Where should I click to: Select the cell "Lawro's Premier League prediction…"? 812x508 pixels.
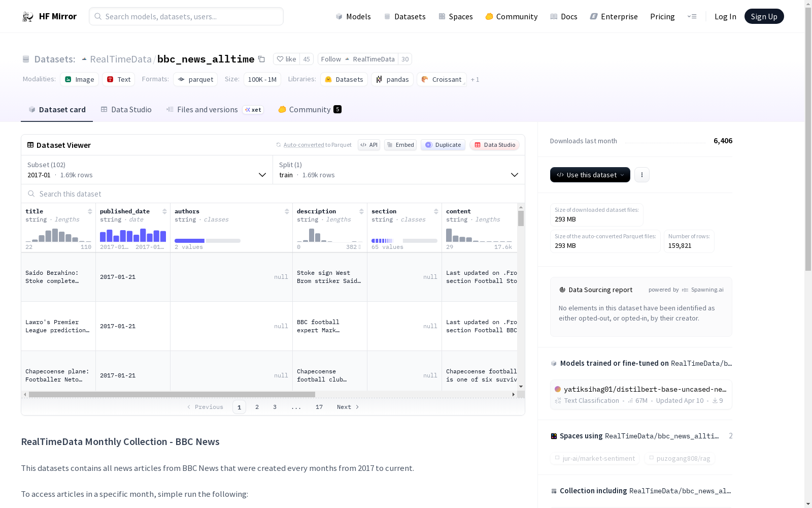pos(58,326)
